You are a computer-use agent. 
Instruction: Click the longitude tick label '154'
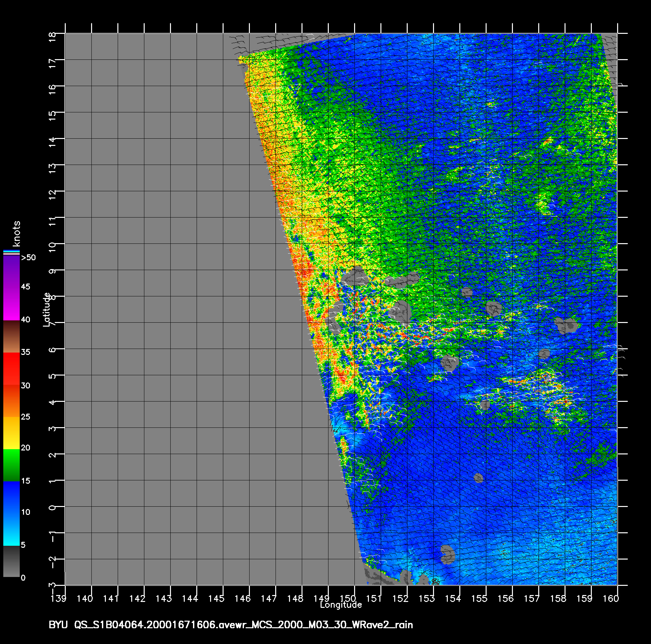pyautogui.click(x=453, y=599)
